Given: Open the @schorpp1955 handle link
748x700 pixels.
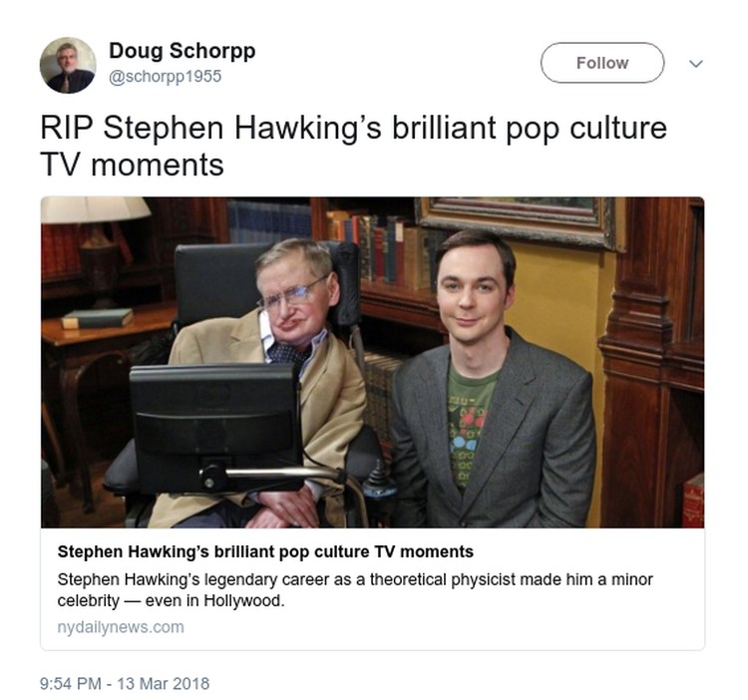Looking at the screenshot, I should pyautogui.click(x=165, y=77).
